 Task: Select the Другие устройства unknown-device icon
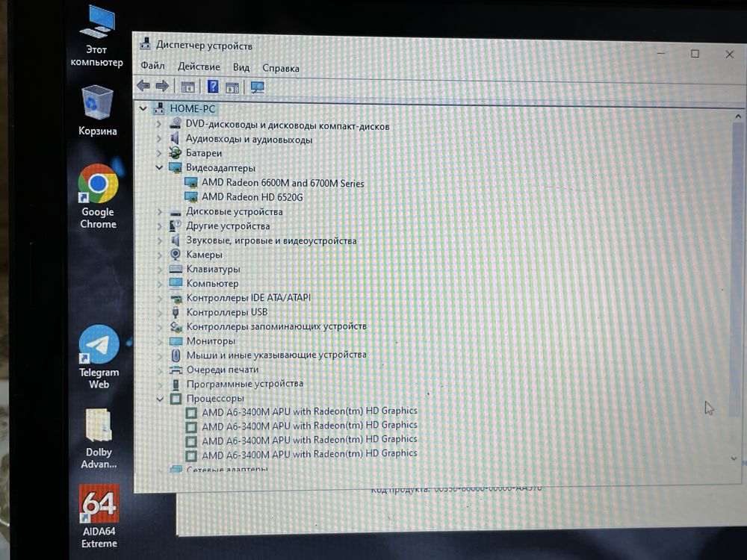[176, 225]
